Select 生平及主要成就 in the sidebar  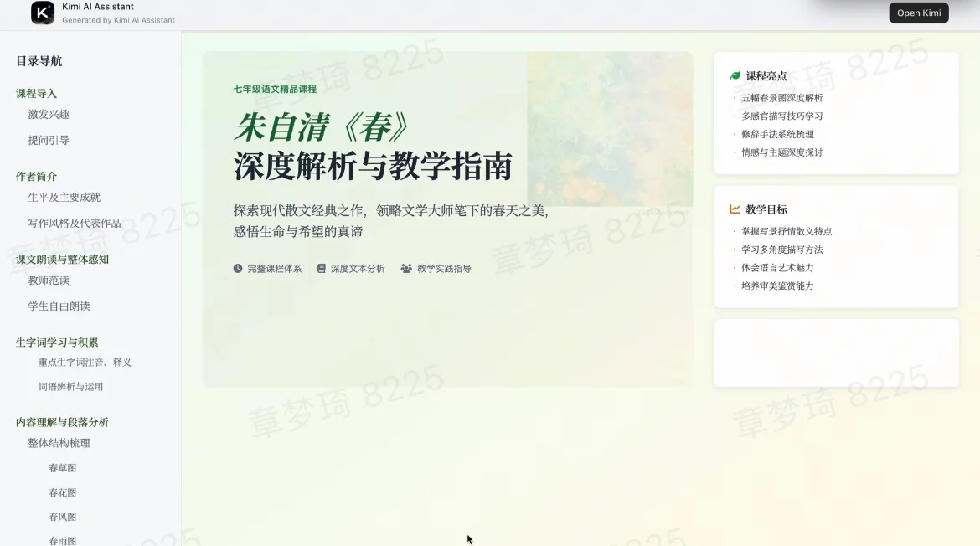click(x=64, y=197)
